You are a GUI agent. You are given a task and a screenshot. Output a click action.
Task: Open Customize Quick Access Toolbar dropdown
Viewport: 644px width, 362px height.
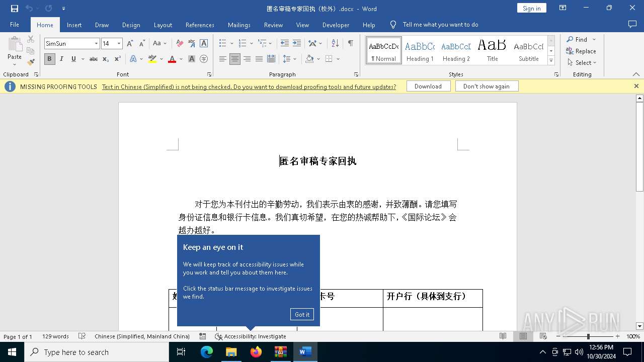pos(63,9)
